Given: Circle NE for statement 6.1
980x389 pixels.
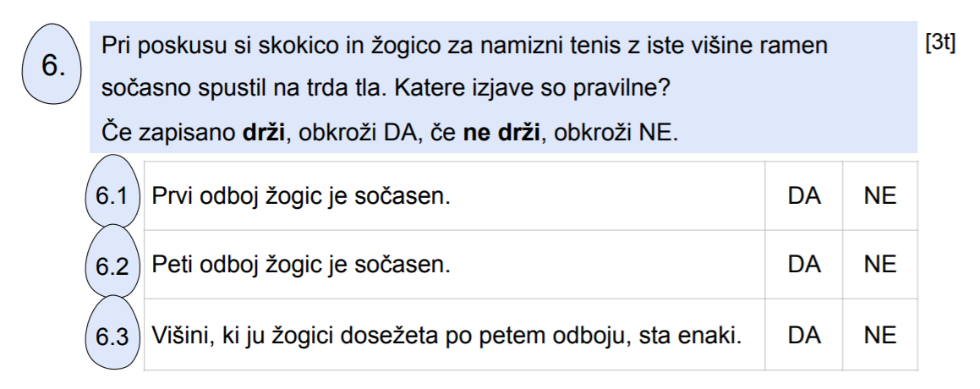Looking at the screenshot, I should (880, 196).
